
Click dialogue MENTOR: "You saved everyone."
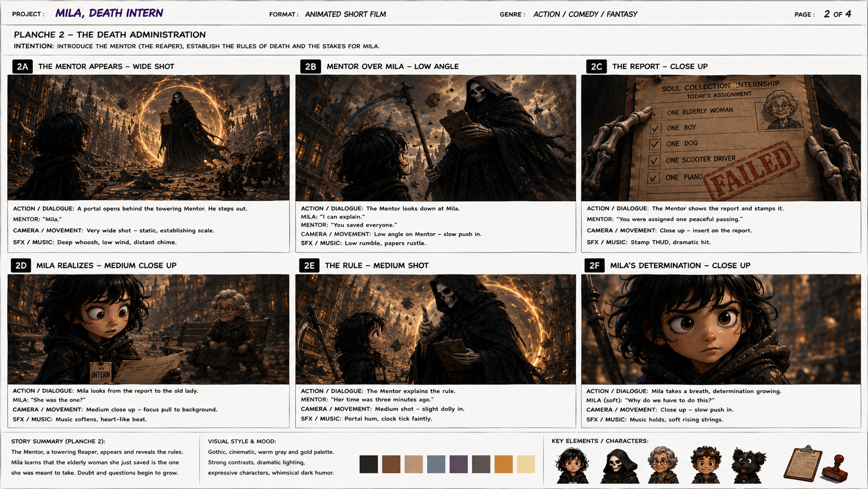(x=349, y=225)
